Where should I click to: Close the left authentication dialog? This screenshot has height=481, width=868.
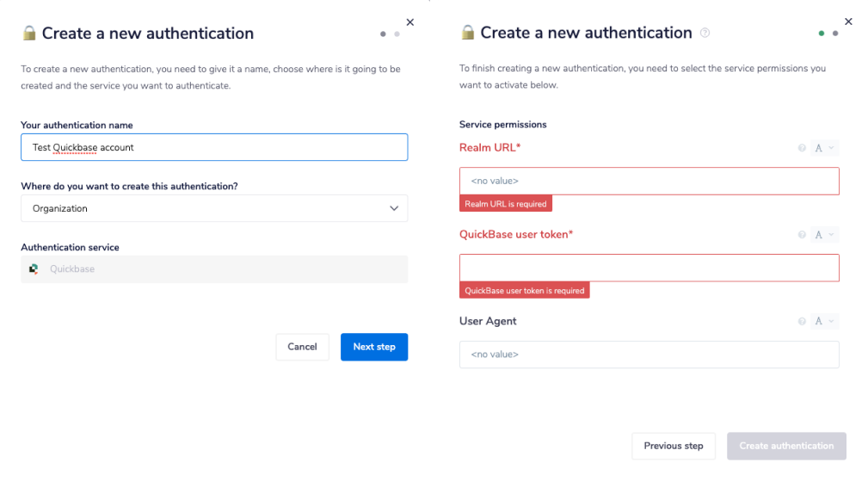pos(410,22)
